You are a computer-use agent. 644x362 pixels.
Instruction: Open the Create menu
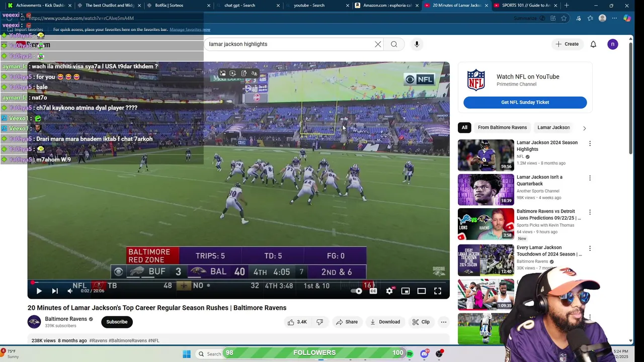567,44
